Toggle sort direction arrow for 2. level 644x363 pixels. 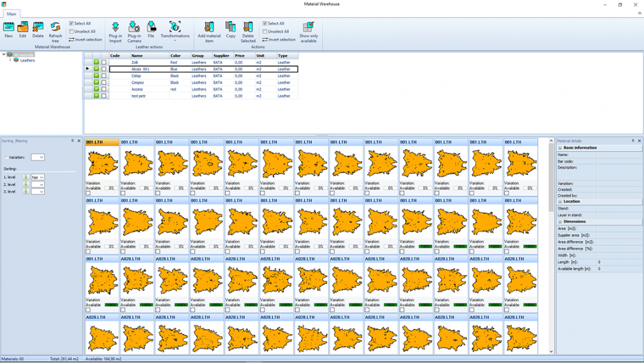[x=26, y=184]
